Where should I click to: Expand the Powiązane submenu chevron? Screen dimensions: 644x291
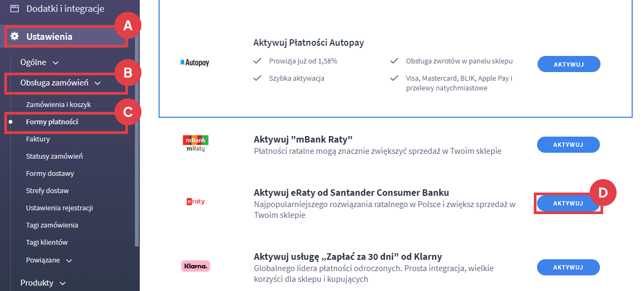[x=69, y=260]
